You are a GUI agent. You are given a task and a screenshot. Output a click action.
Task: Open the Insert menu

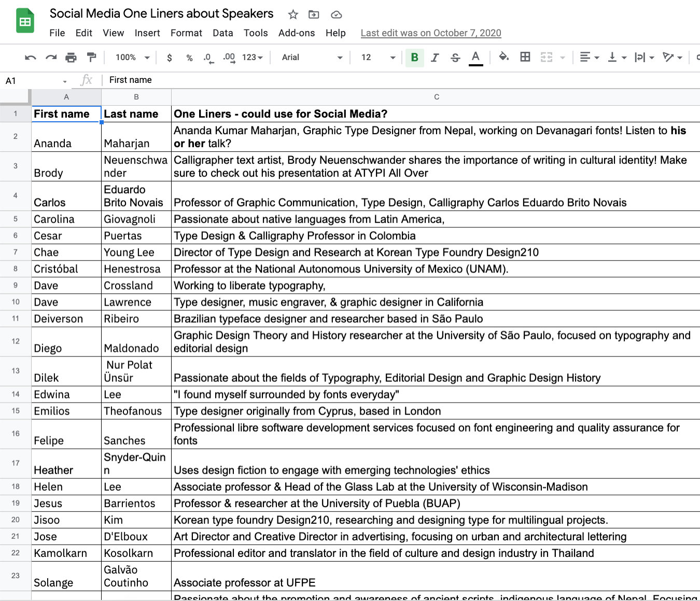point(147,33)
